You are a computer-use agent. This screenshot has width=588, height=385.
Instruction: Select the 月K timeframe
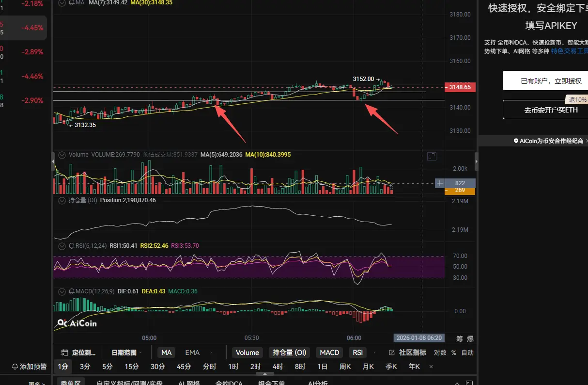point(369,367)
